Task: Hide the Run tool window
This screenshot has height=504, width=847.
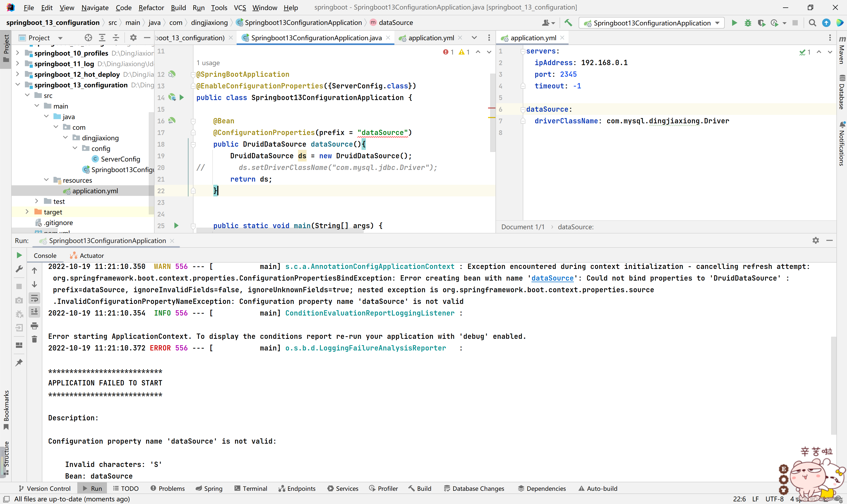Action: click(830, 240)
